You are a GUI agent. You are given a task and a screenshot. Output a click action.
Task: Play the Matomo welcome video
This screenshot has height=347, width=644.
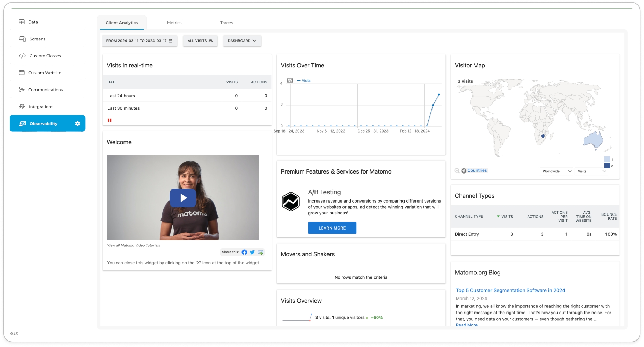[183, 198]
